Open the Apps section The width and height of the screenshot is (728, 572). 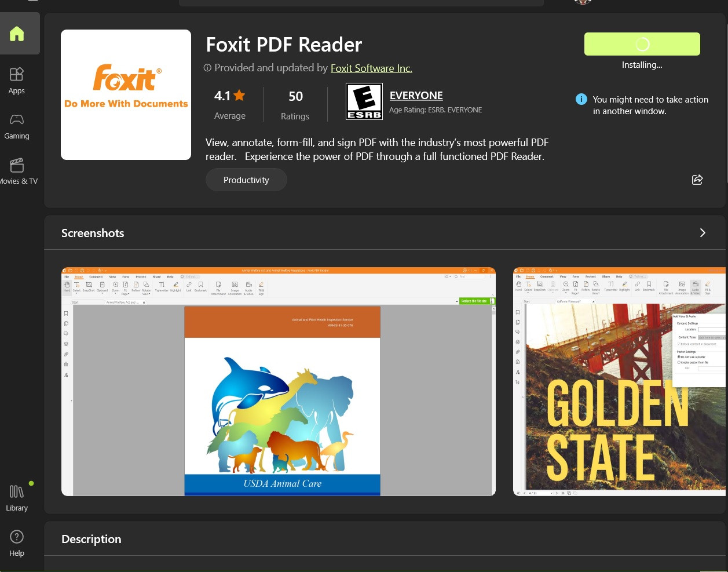pos(17,81)
